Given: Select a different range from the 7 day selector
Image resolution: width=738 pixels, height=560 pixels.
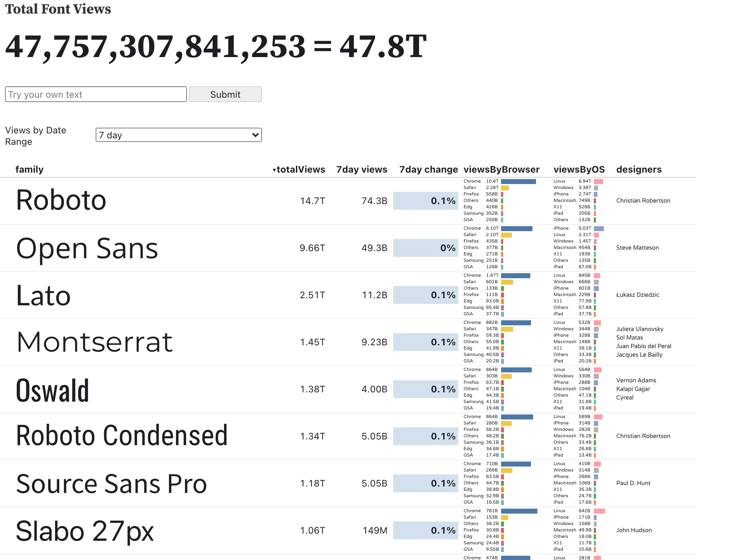Looking at the screenshot, I should click(178, 135).
